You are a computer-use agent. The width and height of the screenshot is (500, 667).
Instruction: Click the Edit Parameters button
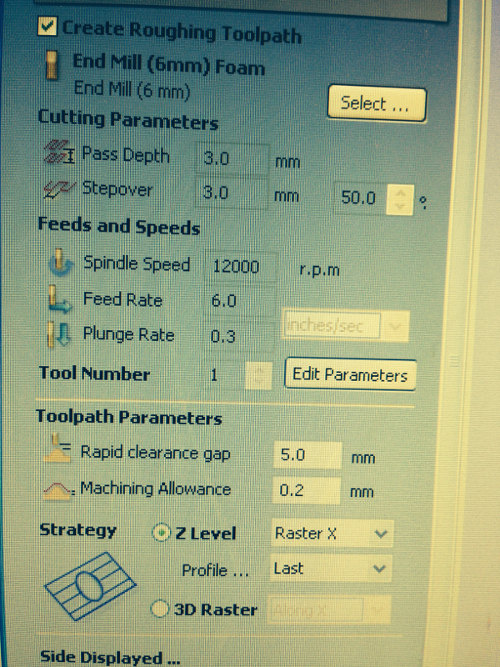coord(350,374)
